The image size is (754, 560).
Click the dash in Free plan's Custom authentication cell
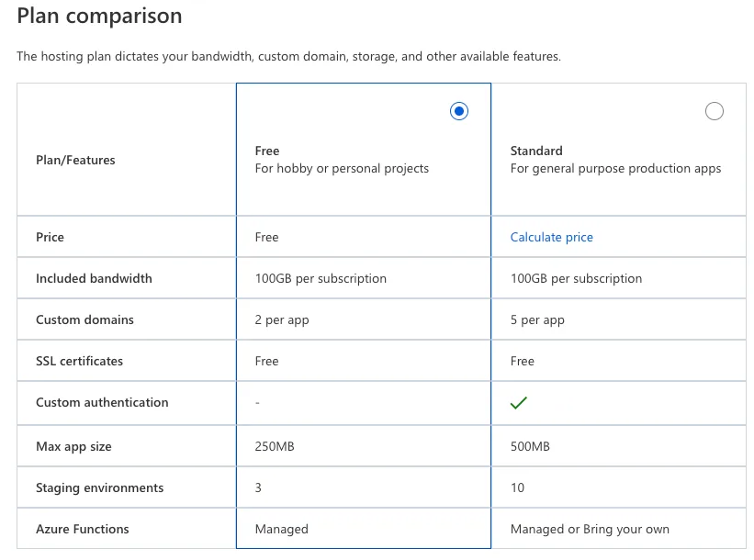coord(257,402)
